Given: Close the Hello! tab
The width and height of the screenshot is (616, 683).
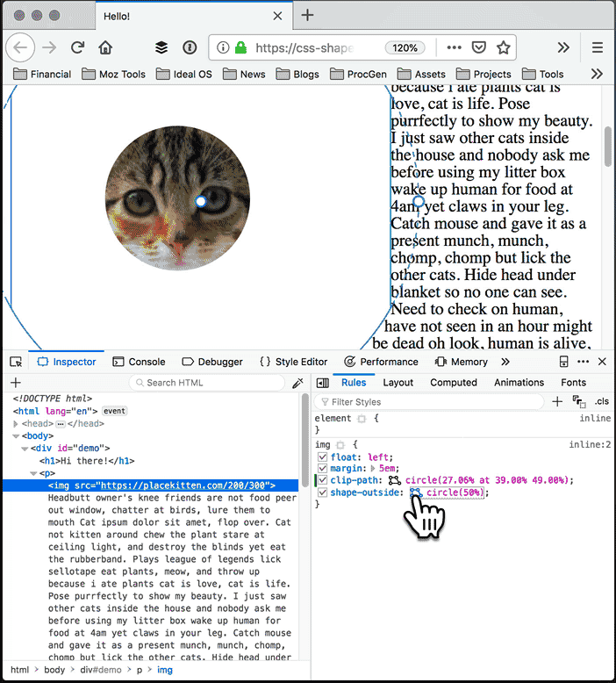Looking at the screenshot, I should pyautogui.click(x=277, y=16).
